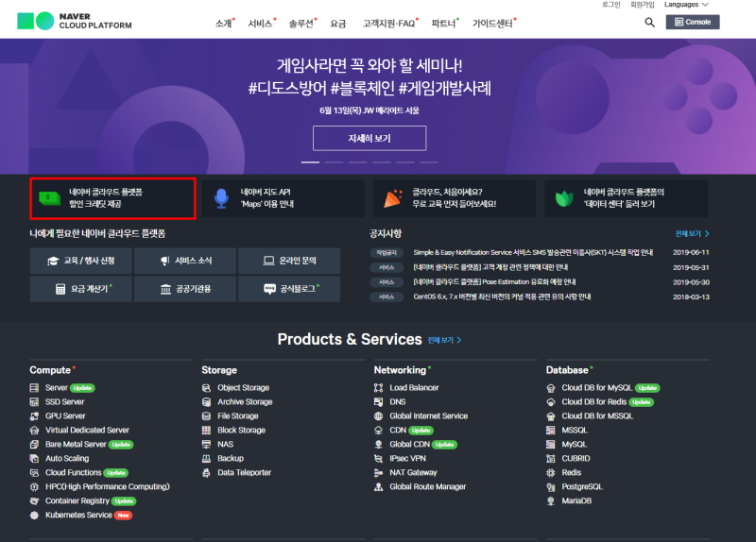This screenshot has width=756, height=542.
Task: Click the green leaf data center icon
Action: pyautogui.click(x=564, y=198)
